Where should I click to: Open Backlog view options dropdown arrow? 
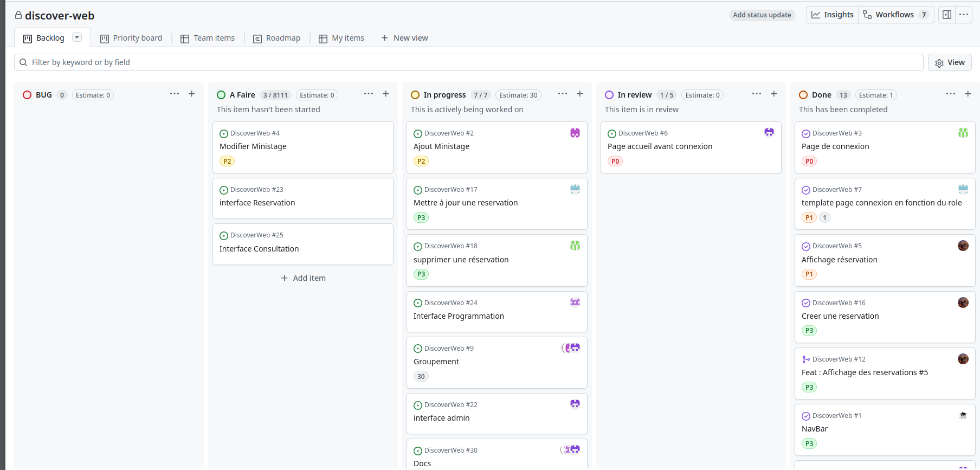(77, 37)
